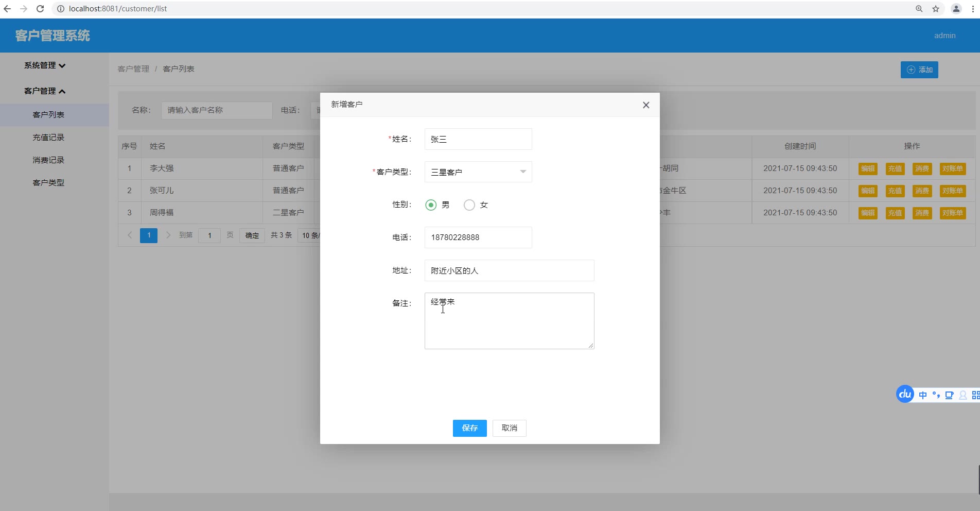Screen dimensions: 980x511
Task: Click the page jump number input
Action: pos(209,235)
